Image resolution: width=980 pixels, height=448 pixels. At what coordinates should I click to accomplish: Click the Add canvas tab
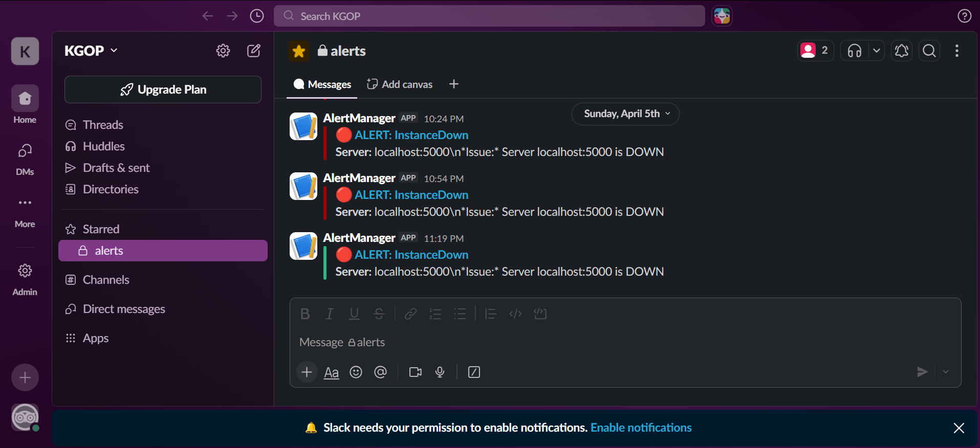[x=400, y=84]
